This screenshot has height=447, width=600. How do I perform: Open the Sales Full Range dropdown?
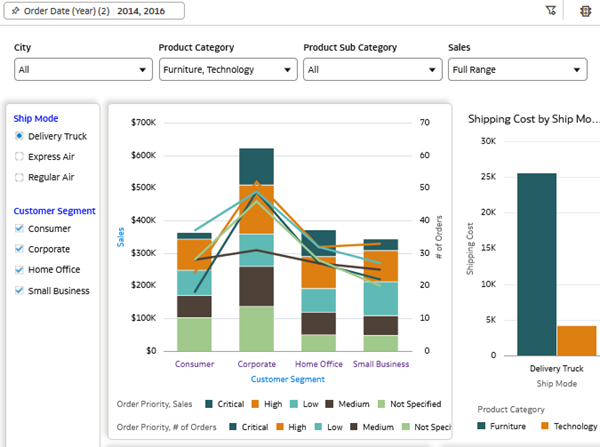click(516, 70)
